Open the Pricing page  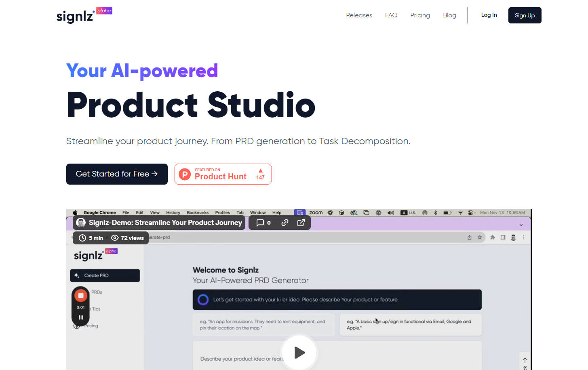pos(420,15)
